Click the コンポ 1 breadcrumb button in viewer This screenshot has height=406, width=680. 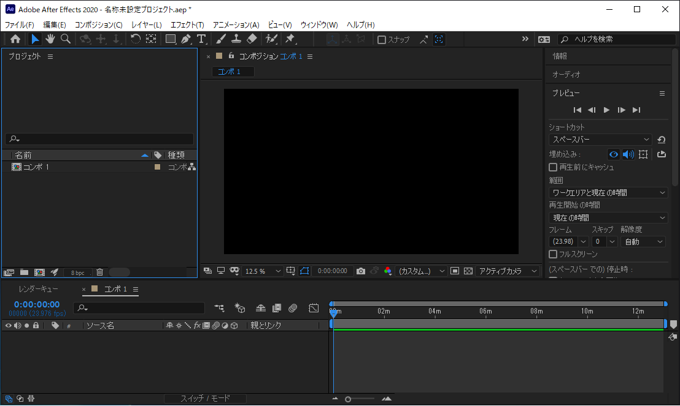[232, 72]
